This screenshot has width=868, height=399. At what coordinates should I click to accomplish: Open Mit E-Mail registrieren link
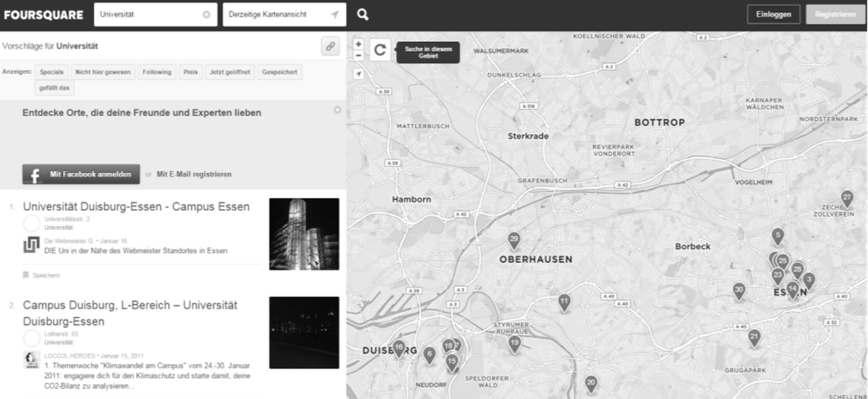[x=194, y=175]
